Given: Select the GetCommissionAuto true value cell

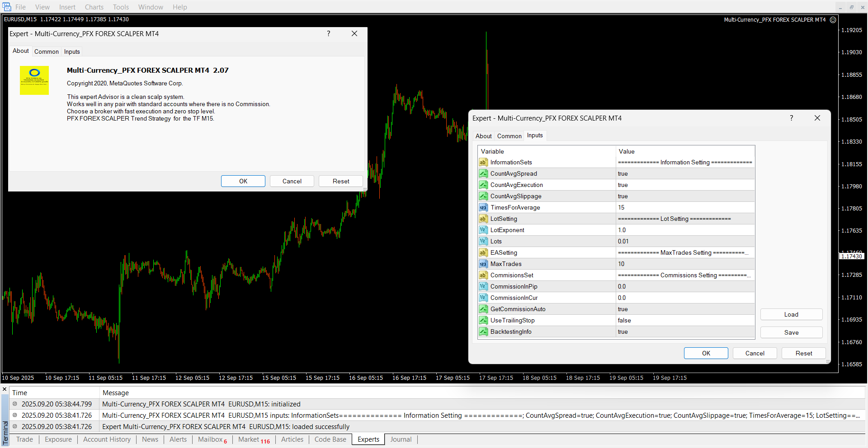Looking at the screenshot, I should (x=684, y=309).
